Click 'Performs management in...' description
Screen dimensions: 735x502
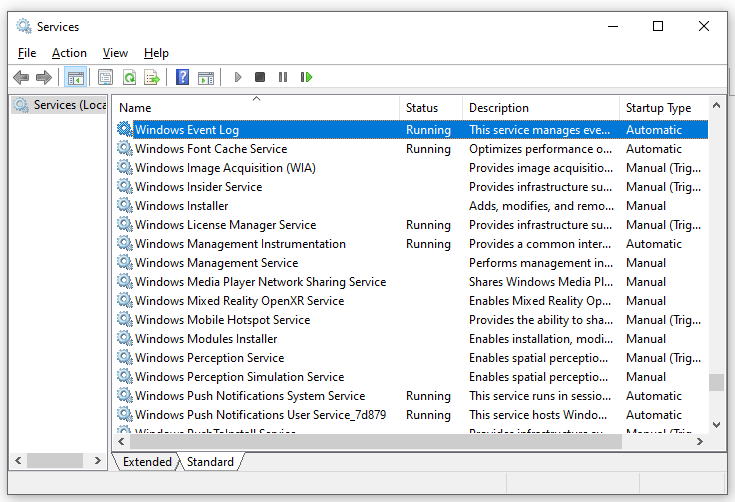pyautogui.click(x=541, y=263)
